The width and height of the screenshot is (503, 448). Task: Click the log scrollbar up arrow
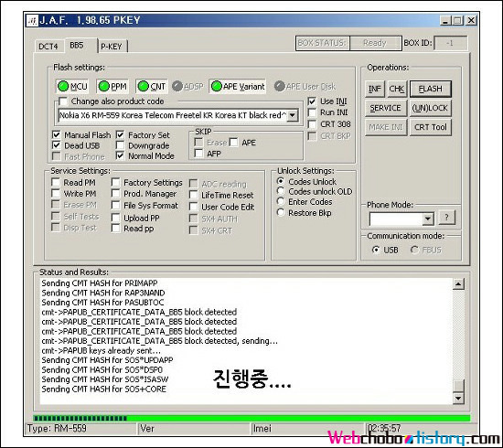point(458,283)
